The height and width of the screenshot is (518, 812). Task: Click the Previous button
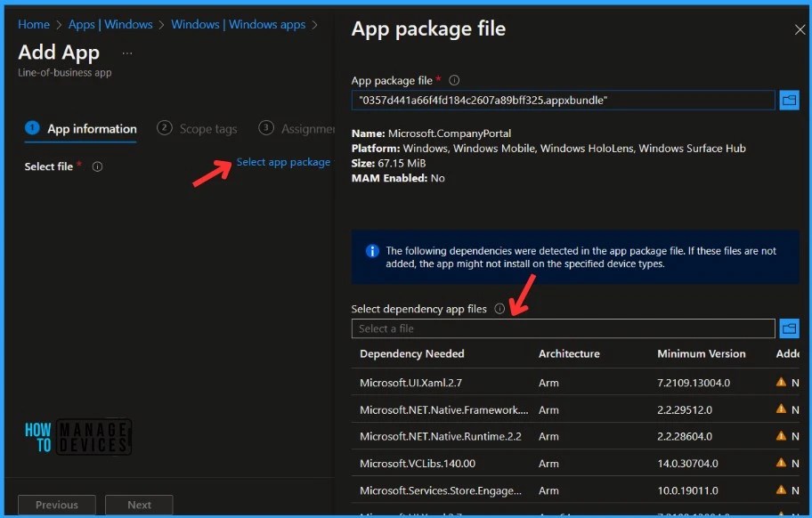pos(56,504)
